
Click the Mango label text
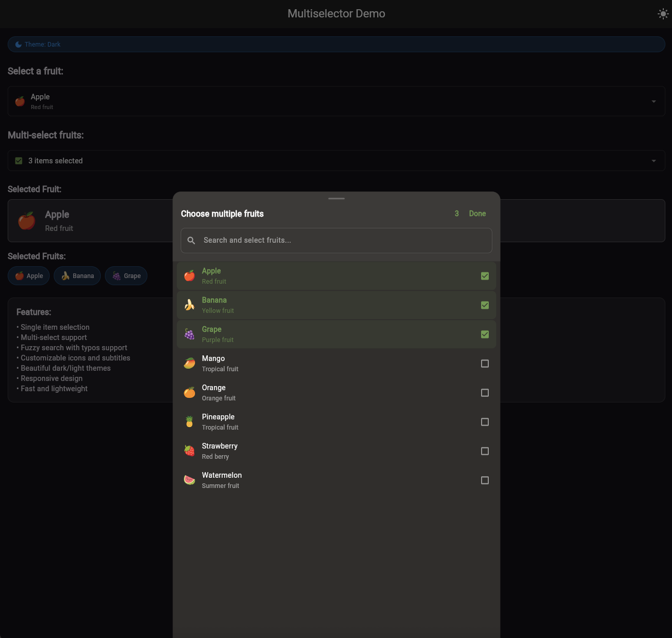click(213, 358)
